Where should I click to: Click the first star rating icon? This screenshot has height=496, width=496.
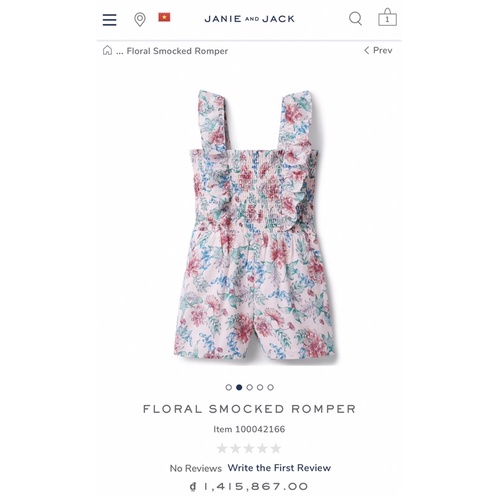click(x=222, y=449)
